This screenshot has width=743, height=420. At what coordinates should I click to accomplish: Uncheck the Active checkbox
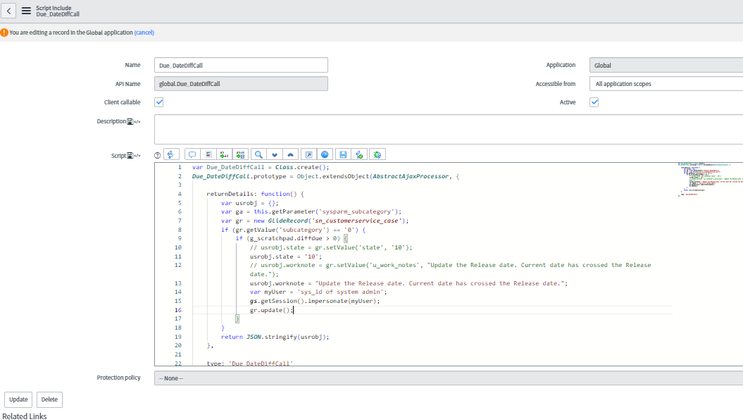594,102
